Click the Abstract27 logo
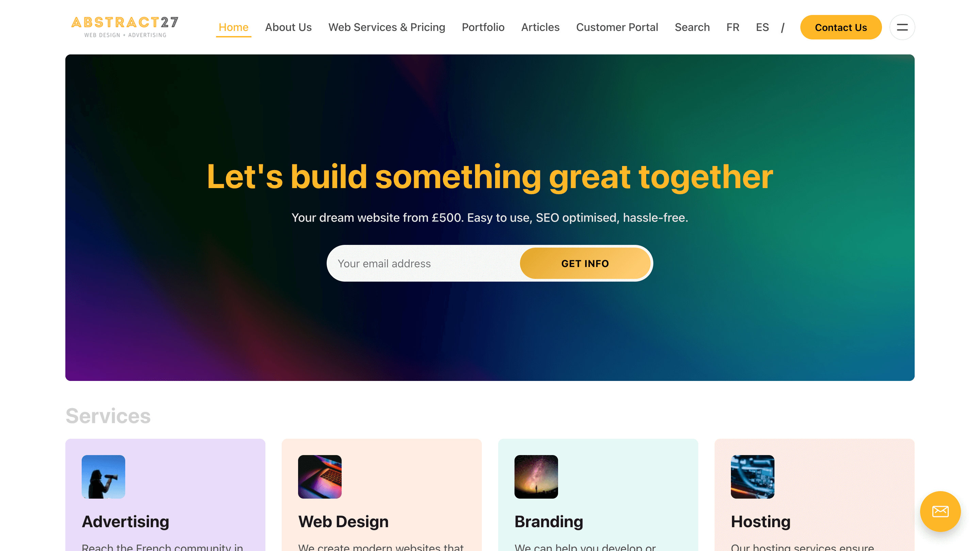The image size is (980, 551). 125,27
